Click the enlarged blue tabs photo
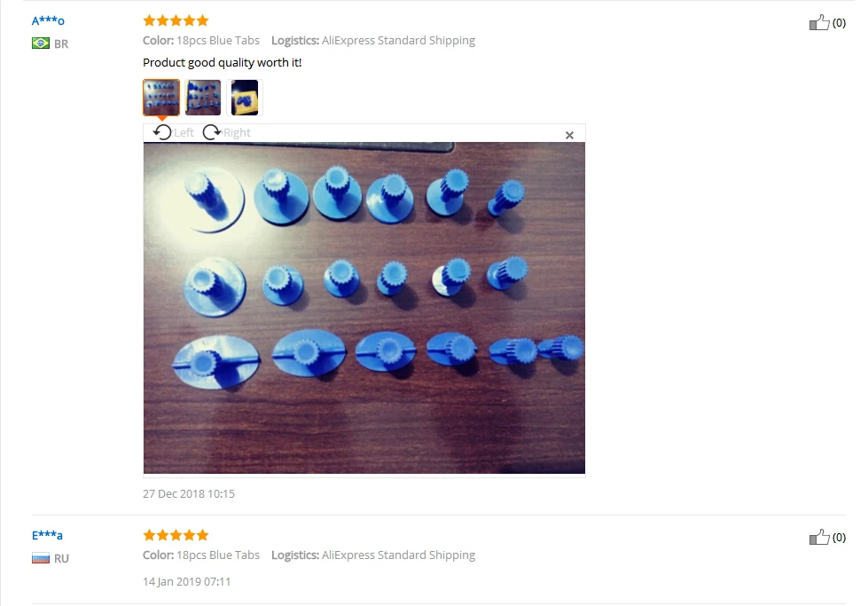Screen dimensions: 868x606 click(x=364, y=308)
